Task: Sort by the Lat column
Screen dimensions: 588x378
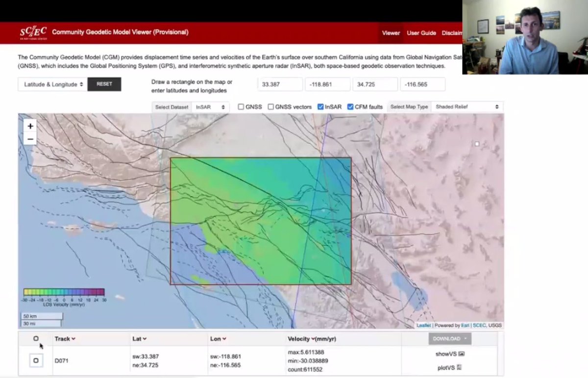Action: click(x=139, y=338)
